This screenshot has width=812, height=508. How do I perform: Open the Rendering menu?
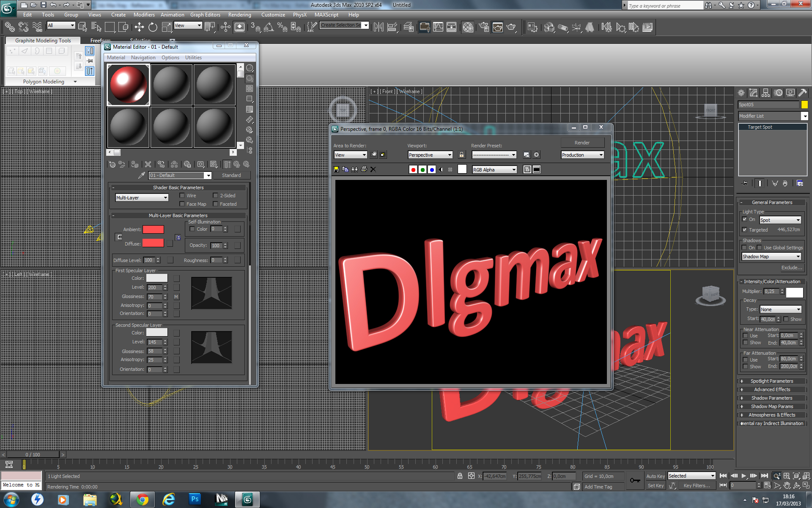click(239, 15)
